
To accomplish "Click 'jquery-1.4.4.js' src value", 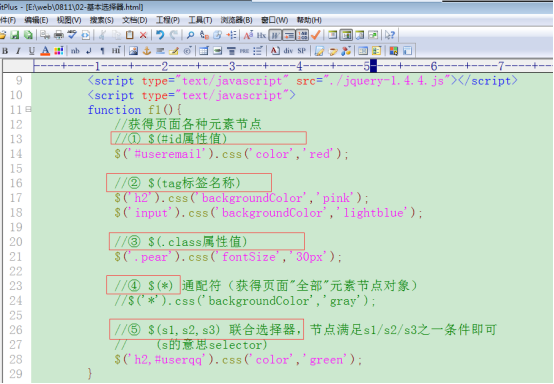I will tap(394, 81).
